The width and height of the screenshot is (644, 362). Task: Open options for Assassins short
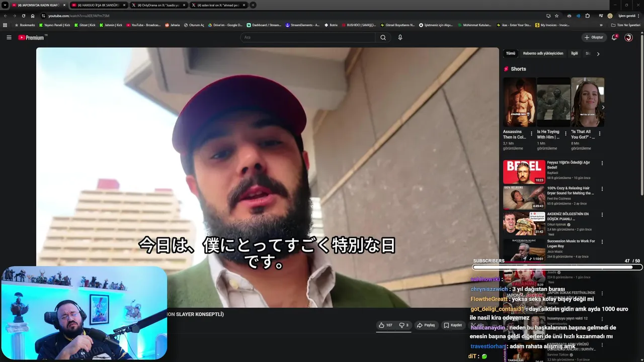click(x=531, y=134)
